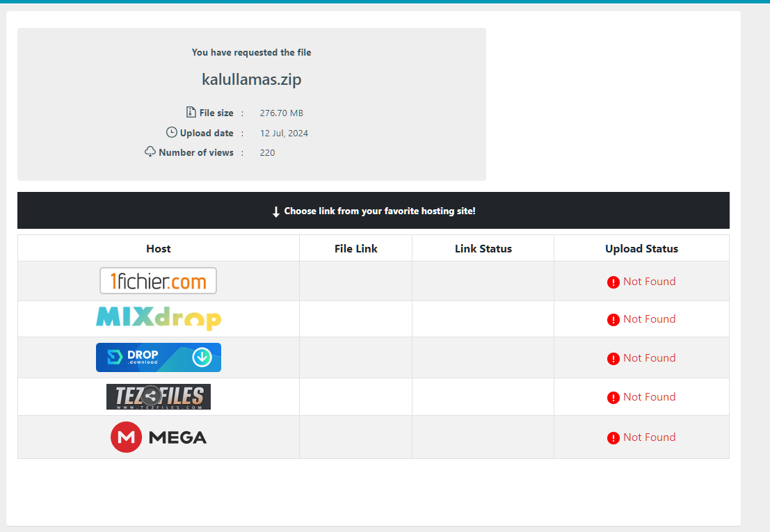Click the Upload date label
Image resolution: width=770 pixels, height=532 pixels.
tap(207, 133)
